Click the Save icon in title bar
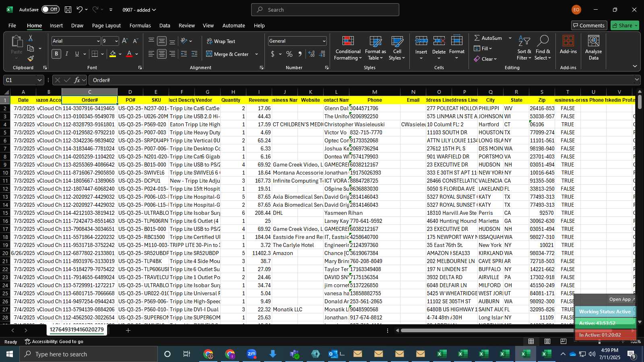 [68, 10]
